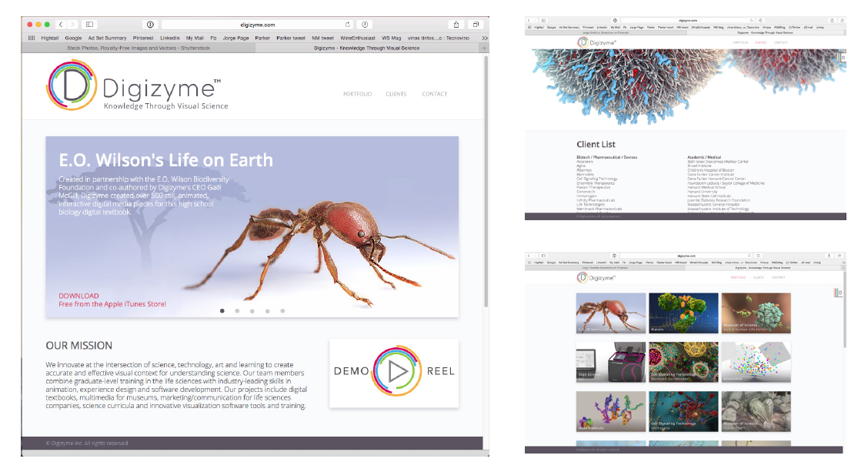This screenshot has height=472, width=868.
Task: Open the CLIENTS menu in the large window
Action: (x=396, y=94)
